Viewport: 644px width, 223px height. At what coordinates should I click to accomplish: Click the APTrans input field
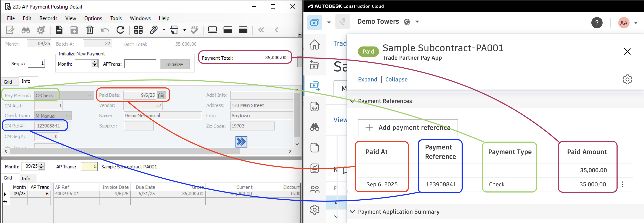click(140, 64)
